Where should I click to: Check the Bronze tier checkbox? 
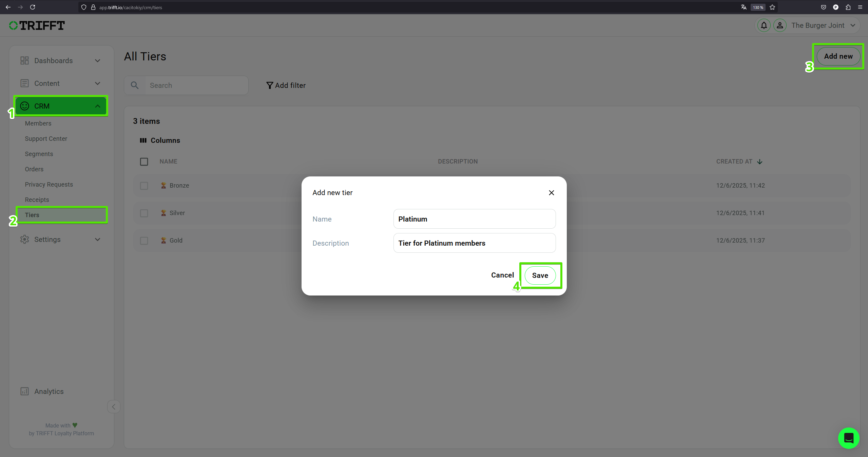pyautogui.click(x=144, y=186)
